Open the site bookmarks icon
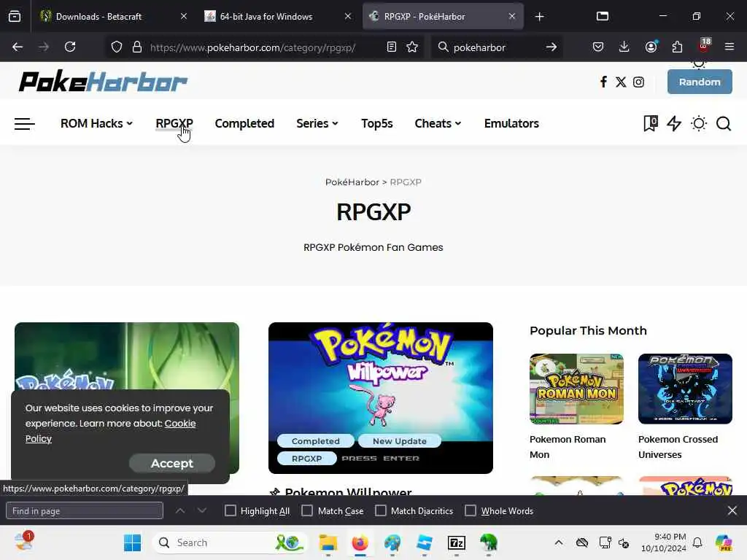 pyautogui.click(x=650, y=123)
